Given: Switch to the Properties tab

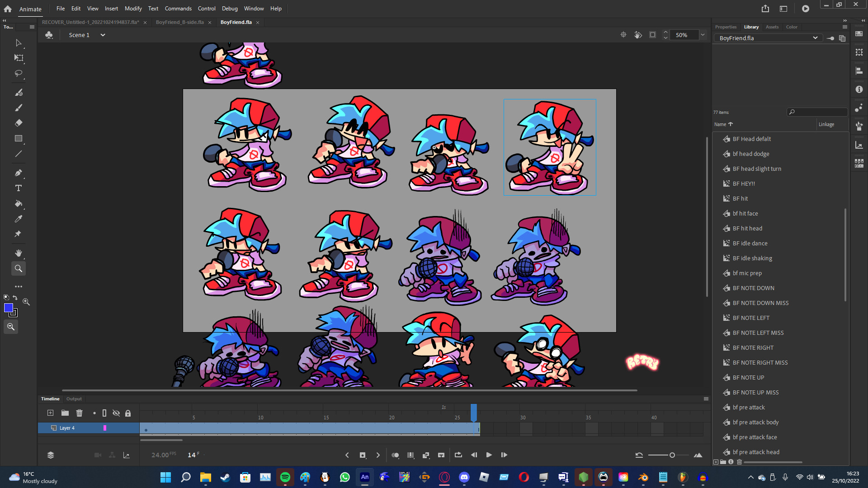Looking at the screenshot, I should [726, 27].
